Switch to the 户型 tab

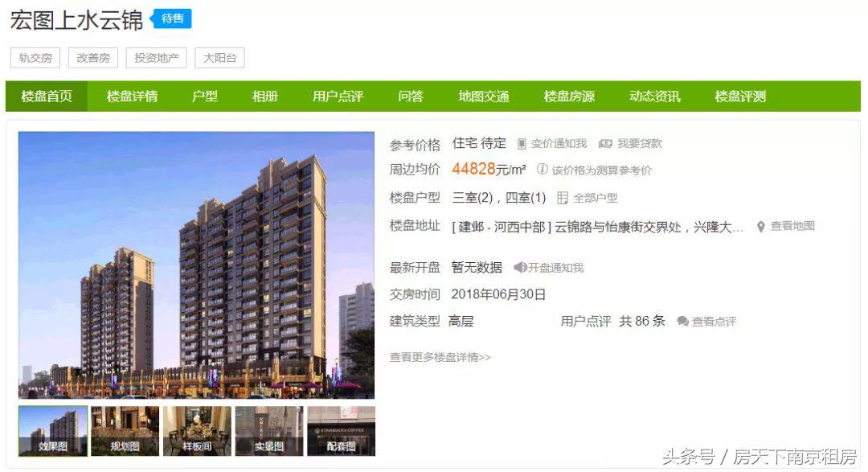(x=204, y=96)
